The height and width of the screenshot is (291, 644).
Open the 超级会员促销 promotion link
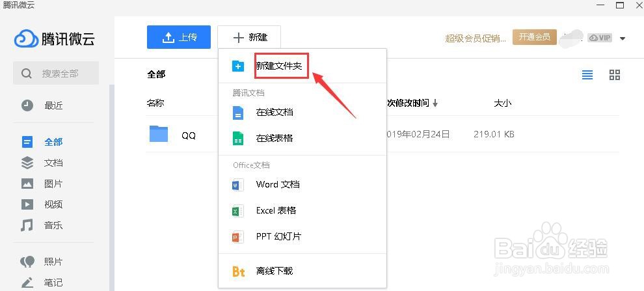click(x=476, y=38)
